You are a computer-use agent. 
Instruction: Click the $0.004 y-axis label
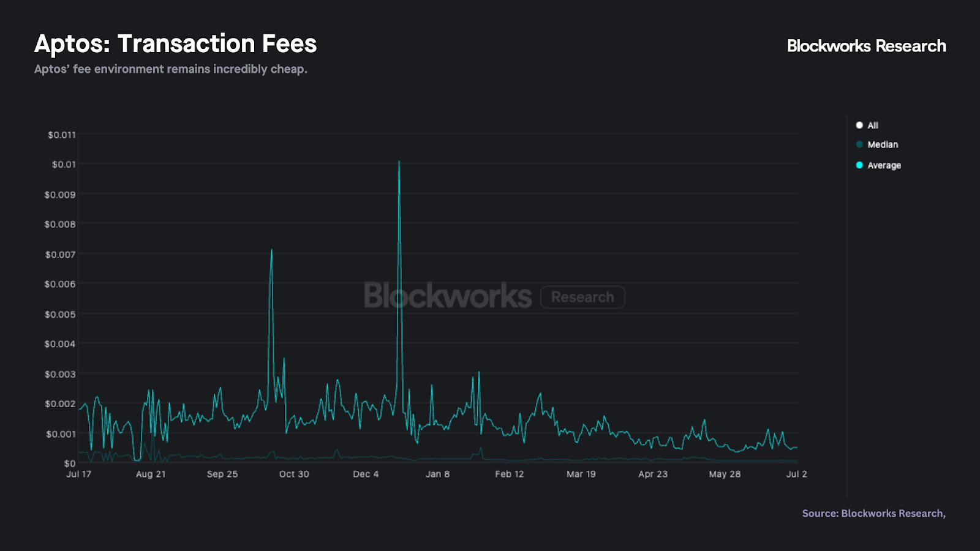pos(60,344)
